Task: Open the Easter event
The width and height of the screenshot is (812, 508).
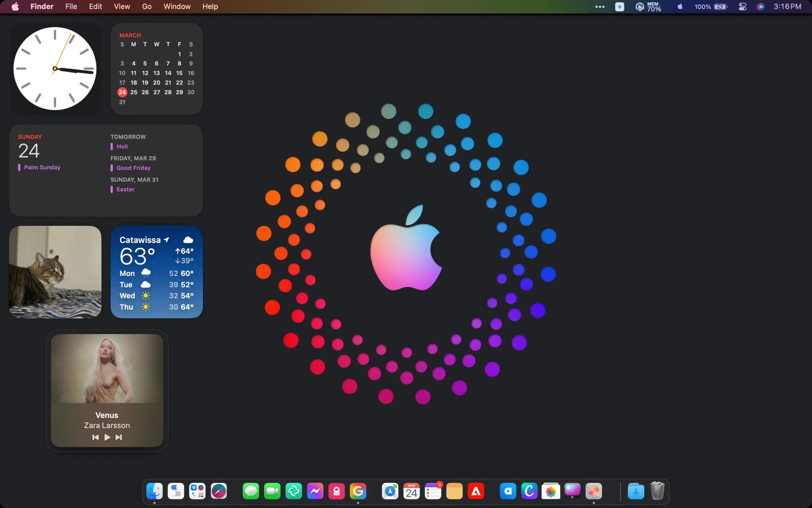Action: [x=122, y=190]
